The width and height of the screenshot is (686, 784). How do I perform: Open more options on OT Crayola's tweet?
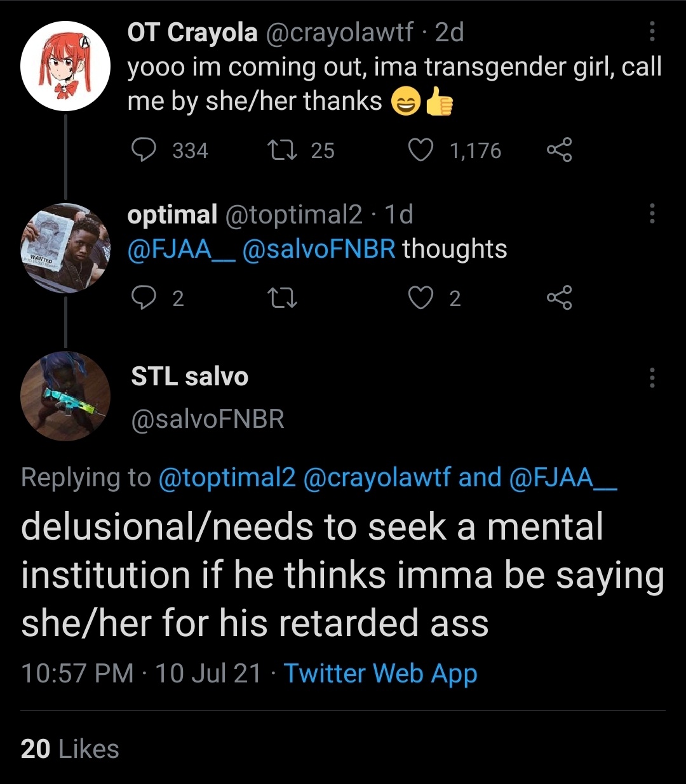tap(652, 30)
